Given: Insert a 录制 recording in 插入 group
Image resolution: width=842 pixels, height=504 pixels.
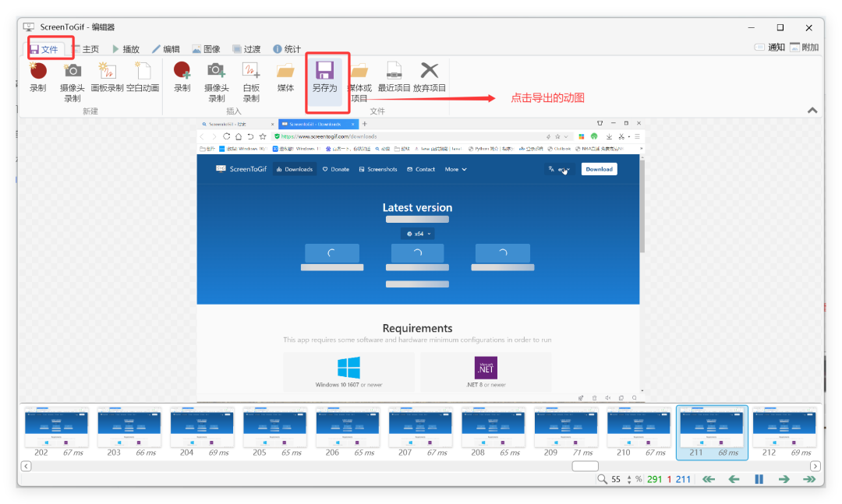Looking at the screenshot, I should (x=182, y=77).
